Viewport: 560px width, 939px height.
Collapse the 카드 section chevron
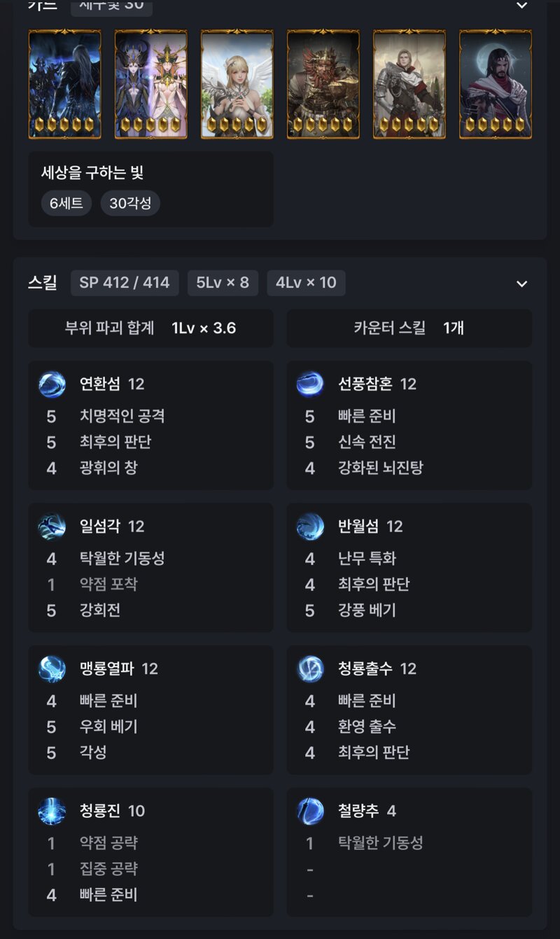click(521, 6)
